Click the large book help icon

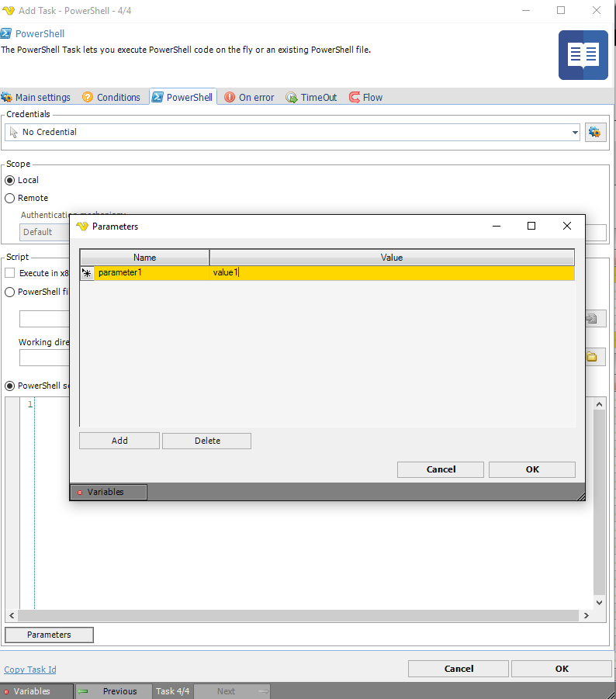click(583, 55)
